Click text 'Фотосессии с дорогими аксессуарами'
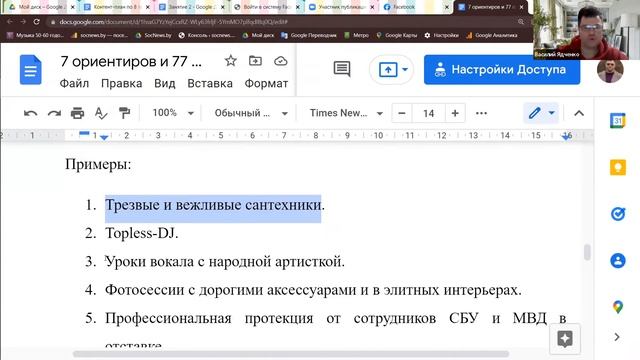Image resolution: width=640 pixels, height=360 pixels. tap(231, 290)
